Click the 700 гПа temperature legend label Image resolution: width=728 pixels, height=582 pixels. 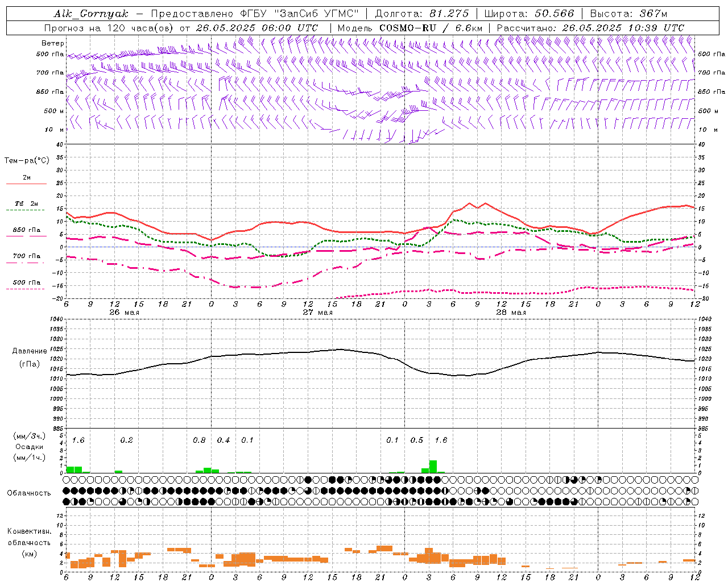click(x=27, y=256)
